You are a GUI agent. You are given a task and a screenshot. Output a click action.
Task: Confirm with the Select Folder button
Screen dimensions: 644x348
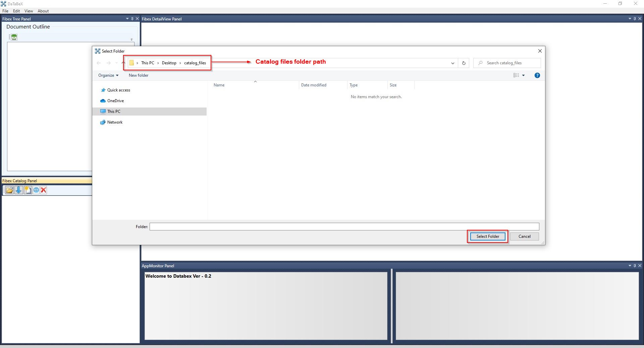click(487, 236)
